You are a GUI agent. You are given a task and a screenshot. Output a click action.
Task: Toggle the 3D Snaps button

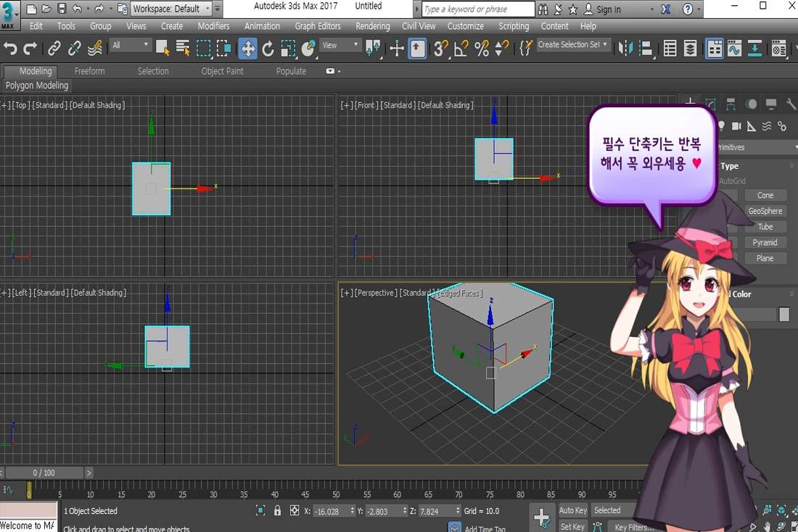[x=440, y=49]
